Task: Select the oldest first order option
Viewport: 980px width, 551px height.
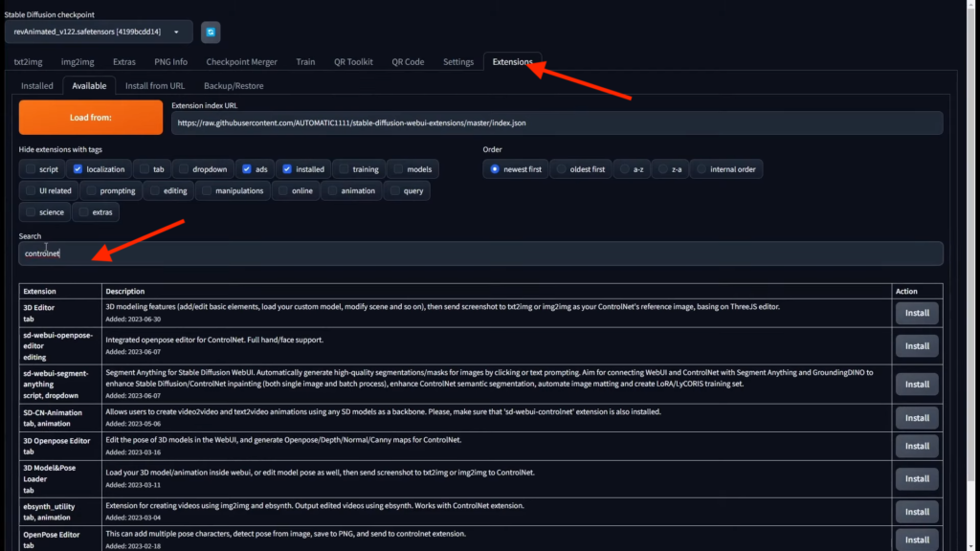Action: coord(562,169)
